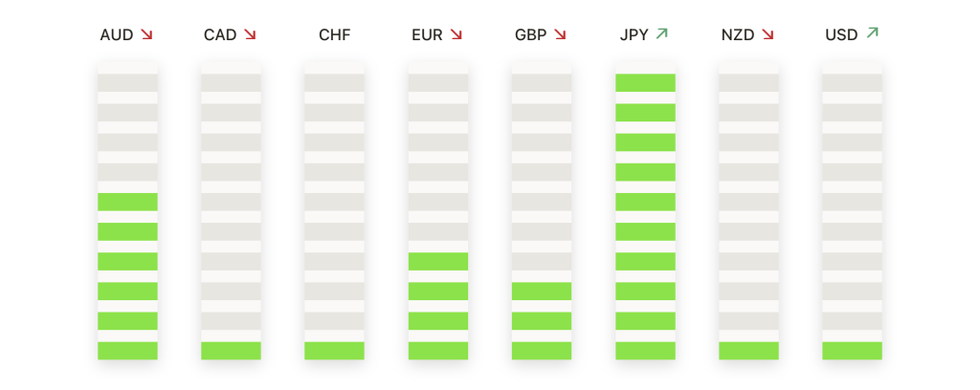Click the top green bar of AUD meter
This screenshot has width=980, height=390.
[x=127, y=202]
